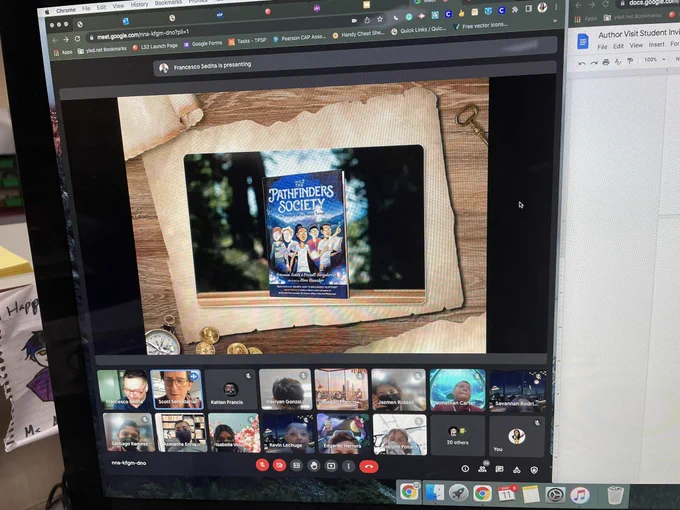Go forward in the Meet browser window
Image resolution: width=680 pixels, height=510 pixels.
pyautogui.click(x=66, y=39)
